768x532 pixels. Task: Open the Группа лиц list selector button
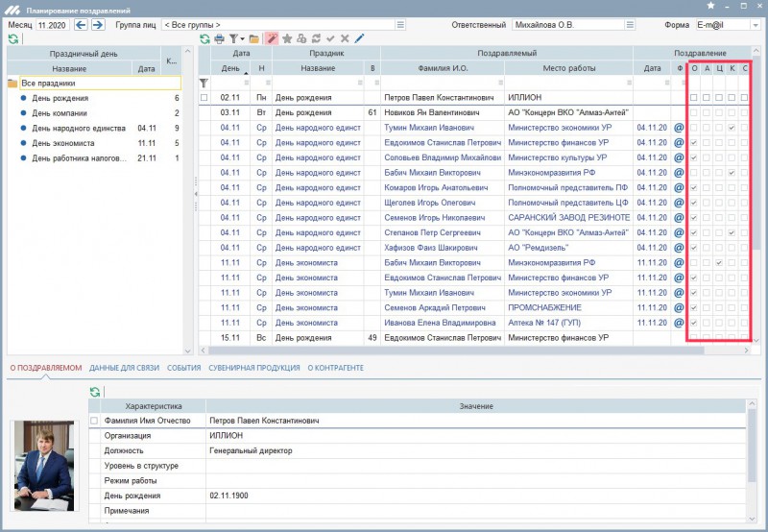tap(400, 25)
